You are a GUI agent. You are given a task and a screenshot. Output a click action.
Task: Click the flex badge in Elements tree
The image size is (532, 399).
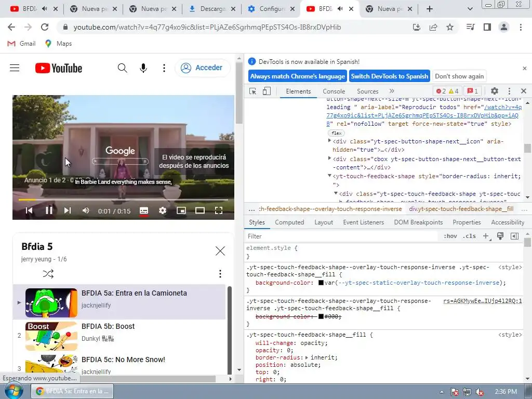336,133
